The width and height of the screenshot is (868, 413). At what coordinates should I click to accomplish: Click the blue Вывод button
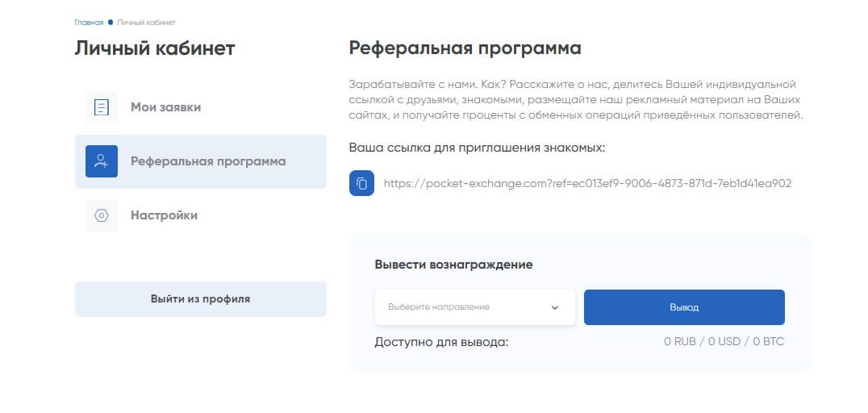[x=684, y=307]
